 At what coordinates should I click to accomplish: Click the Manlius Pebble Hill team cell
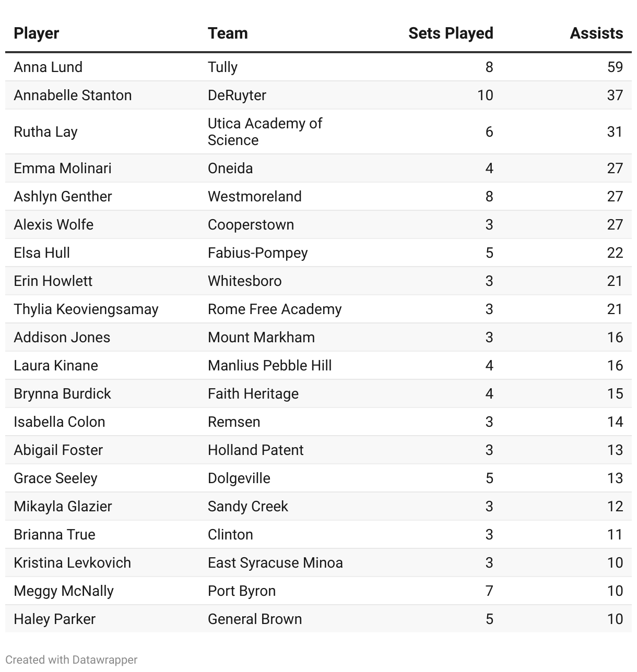tap(270, 365)
